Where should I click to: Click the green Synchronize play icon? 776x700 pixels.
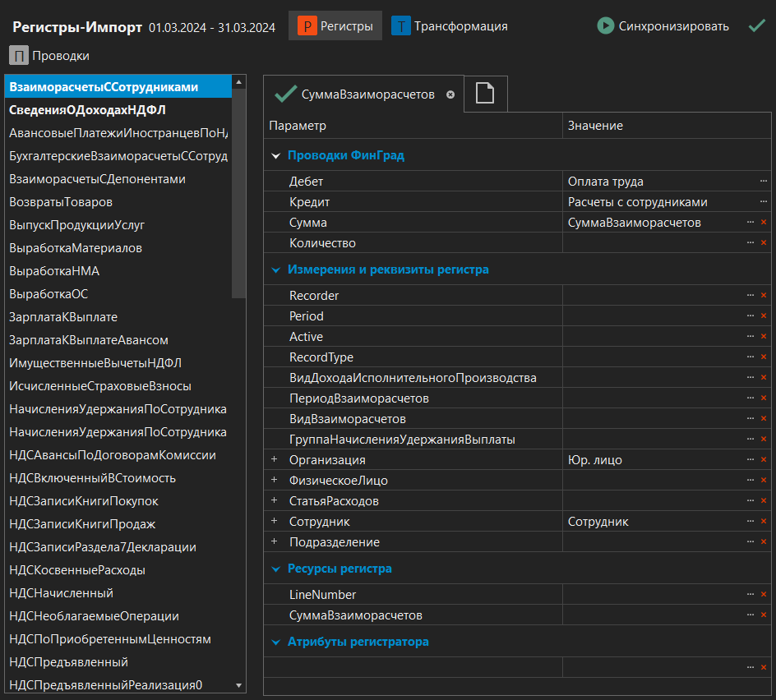606,26
